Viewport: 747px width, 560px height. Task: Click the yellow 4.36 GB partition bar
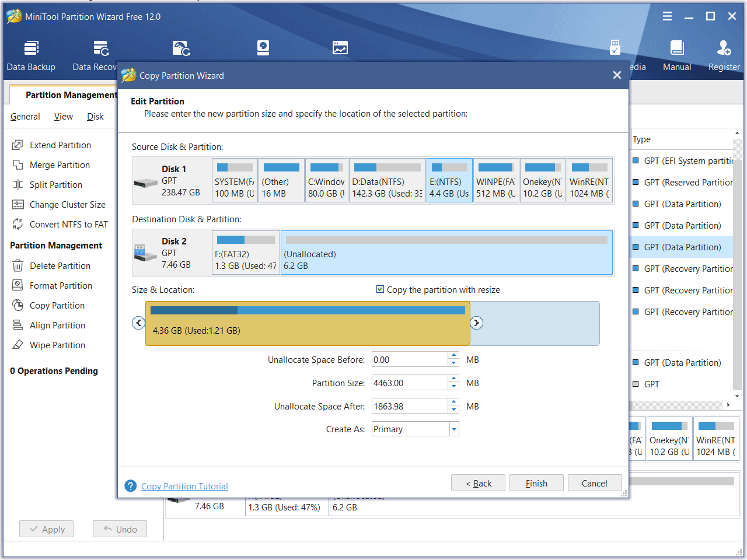[308, 323]
